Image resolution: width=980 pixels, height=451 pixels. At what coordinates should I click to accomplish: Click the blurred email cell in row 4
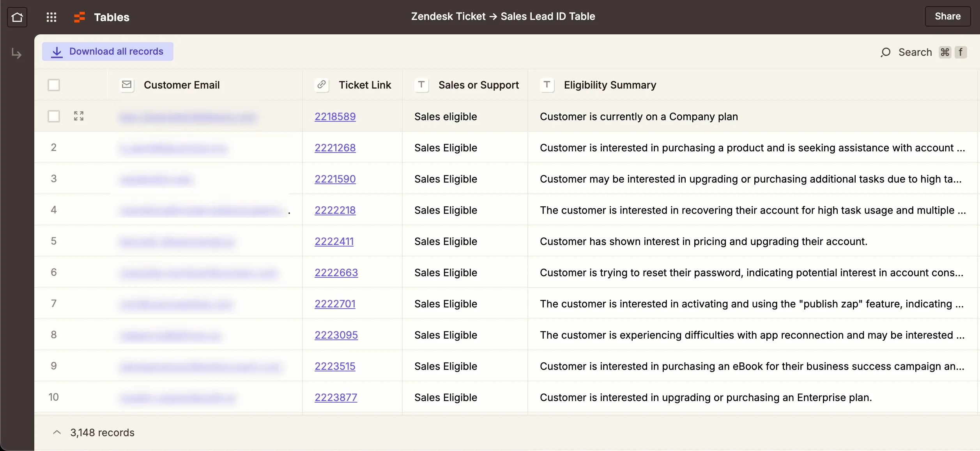point(205,210)
